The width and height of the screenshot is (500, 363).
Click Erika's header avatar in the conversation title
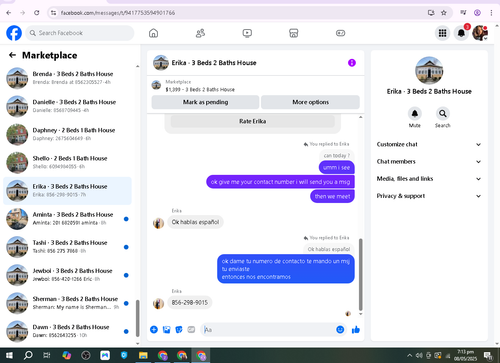click(161, 63)
